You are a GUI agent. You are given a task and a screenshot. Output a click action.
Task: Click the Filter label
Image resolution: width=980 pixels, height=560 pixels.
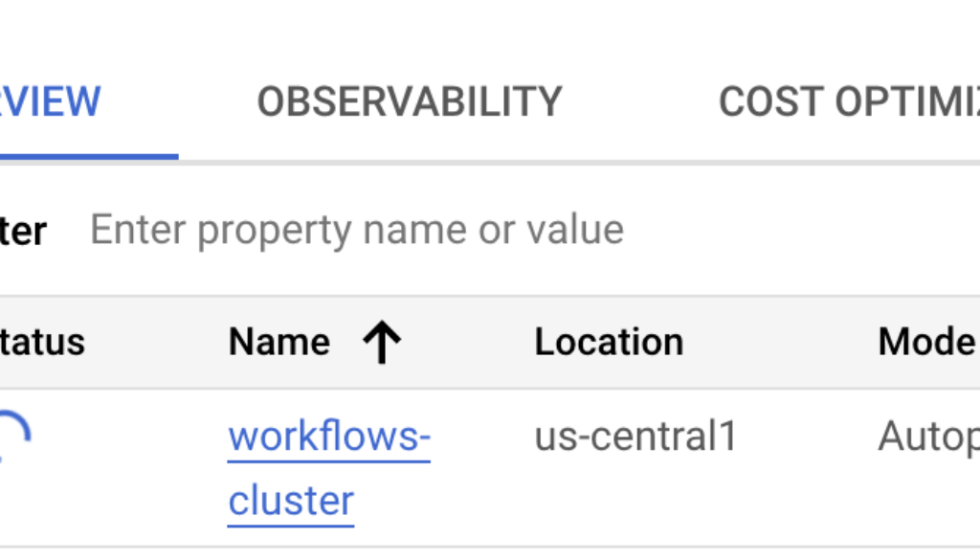23,231
